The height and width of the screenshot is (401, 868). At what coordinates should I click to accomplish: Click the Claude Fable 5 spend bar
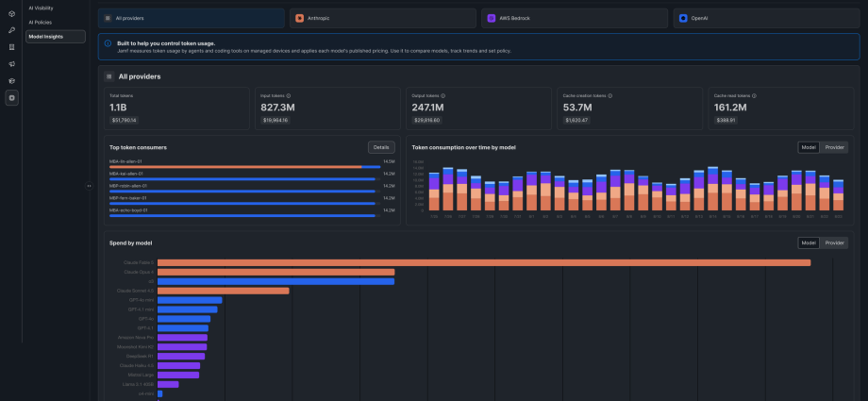[x=484, y=262]
